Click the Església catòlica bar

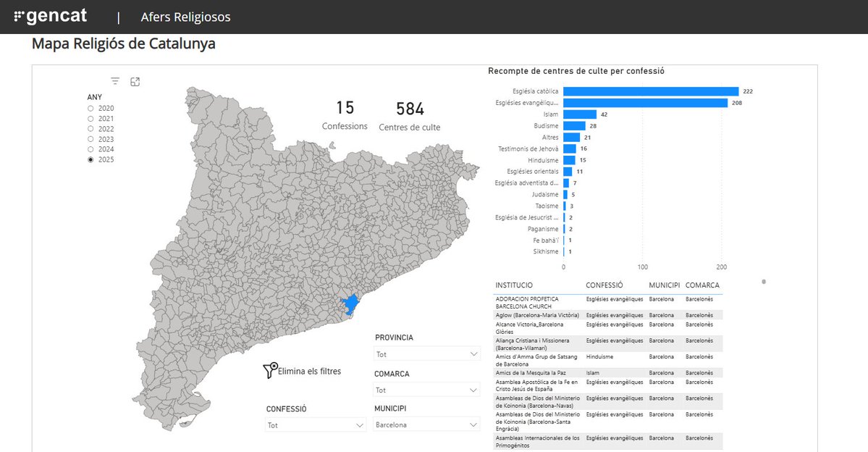(x=651, y=91)
